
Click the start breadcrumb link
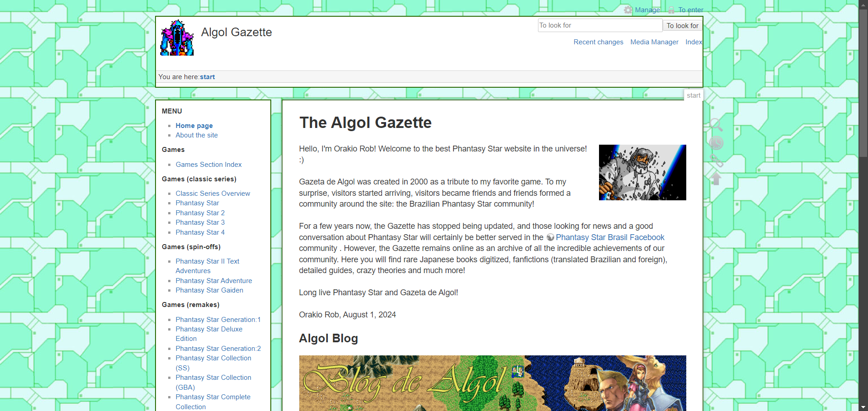point(208,77)
